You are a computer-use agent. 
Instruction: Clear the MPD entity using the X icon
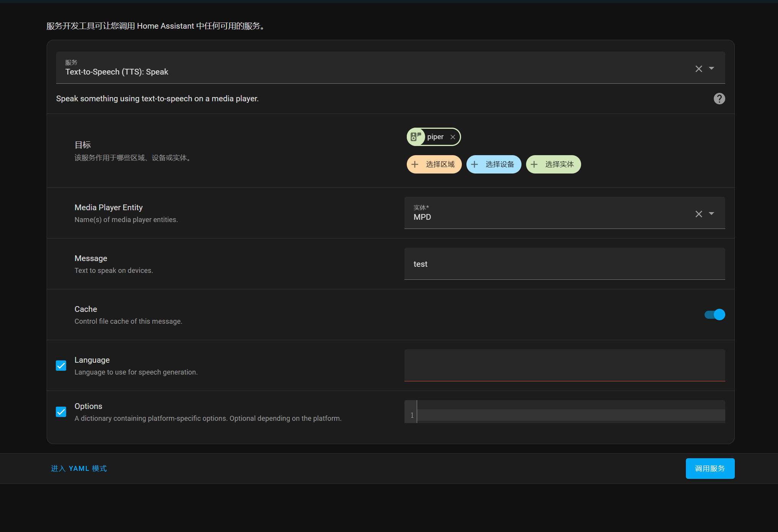pyautogui.click(x=698, y=214)
